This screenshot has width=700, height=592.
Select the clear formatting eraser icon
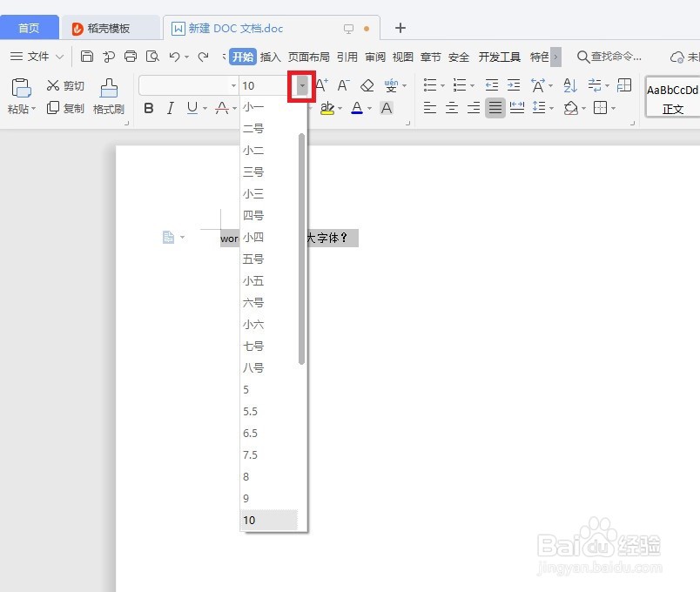click(367, 85)
